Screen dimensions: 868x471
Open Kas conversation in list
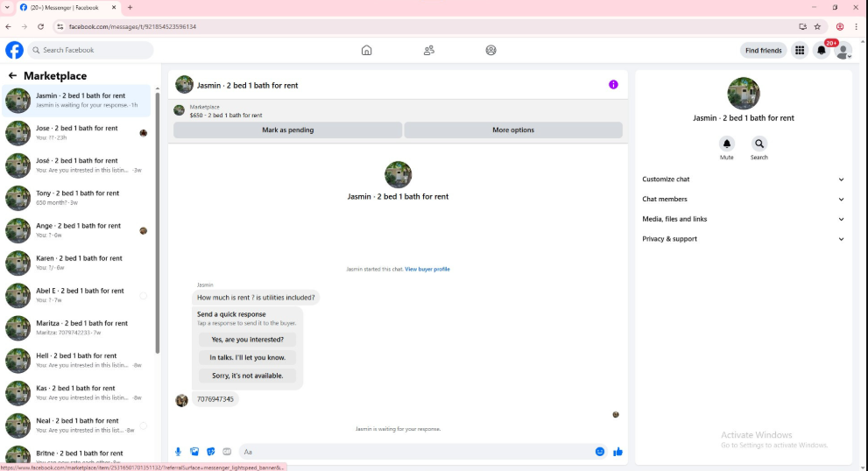click(76, 393)
